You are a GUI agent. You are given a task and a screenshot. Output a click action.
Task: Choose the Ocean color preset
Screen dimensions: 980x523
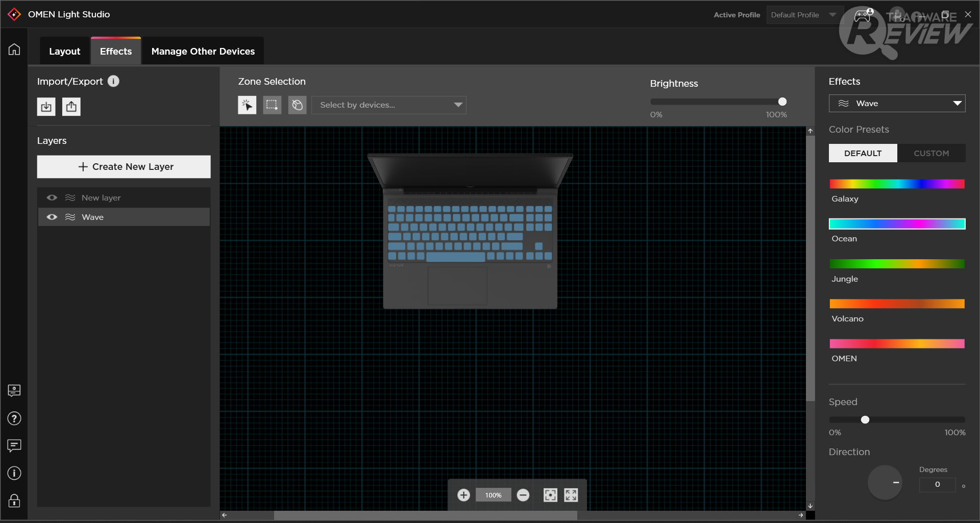pyautogui.click(x=897, y=224)
